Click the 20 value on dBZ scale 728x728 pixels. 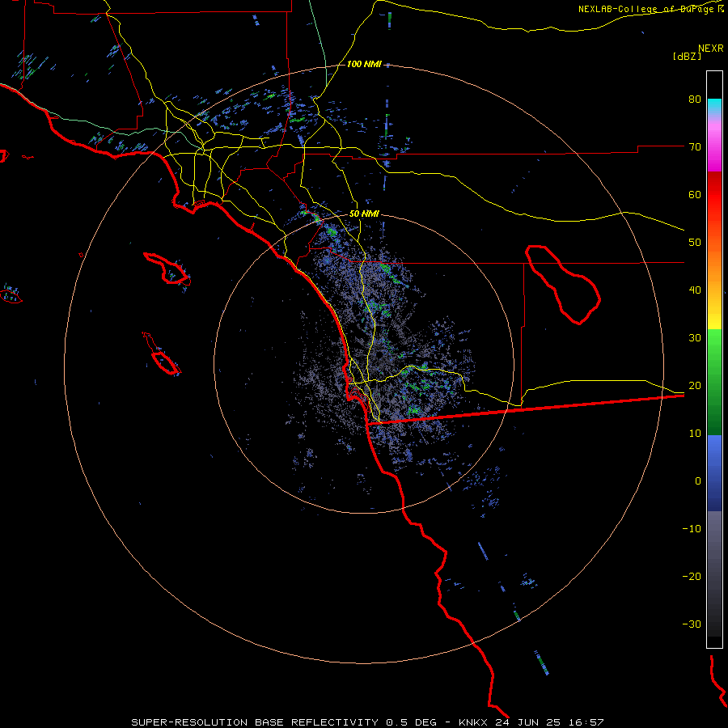click(695, 386)
